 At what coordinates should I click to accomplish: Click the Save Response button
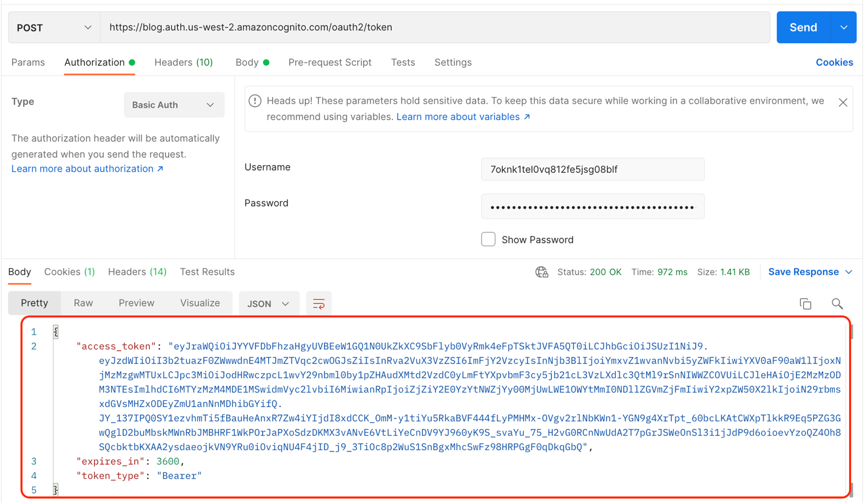803,272
